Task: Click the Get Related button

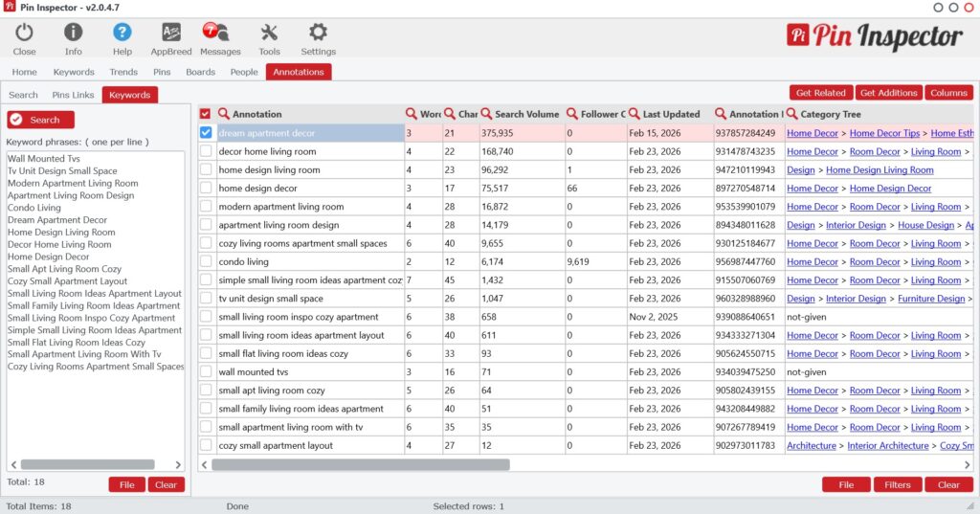Action: (820, 93)
